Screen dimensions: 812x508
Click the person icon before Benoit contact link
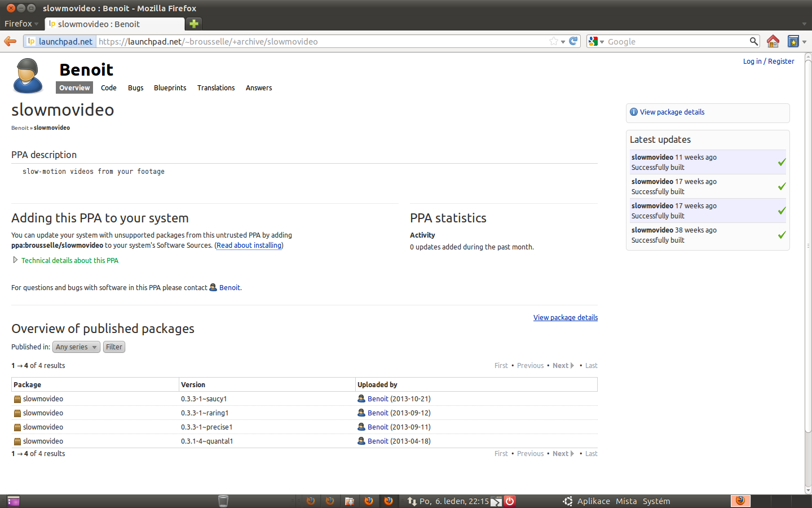click(213, 287)
